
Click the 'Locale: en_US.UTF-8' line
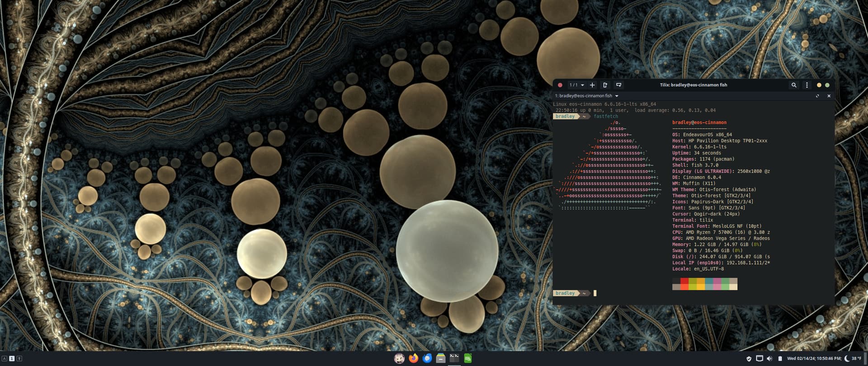coord(698,269)
